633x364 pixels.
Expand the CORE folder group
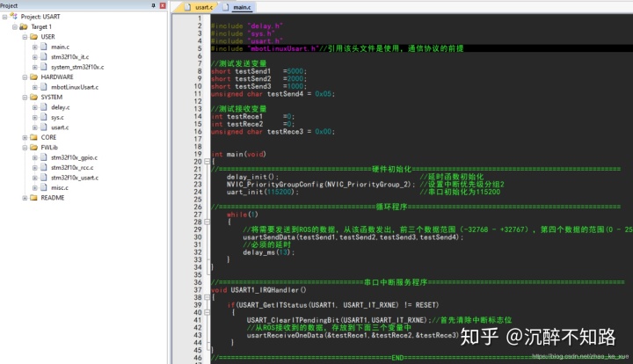tap(25, 138)
